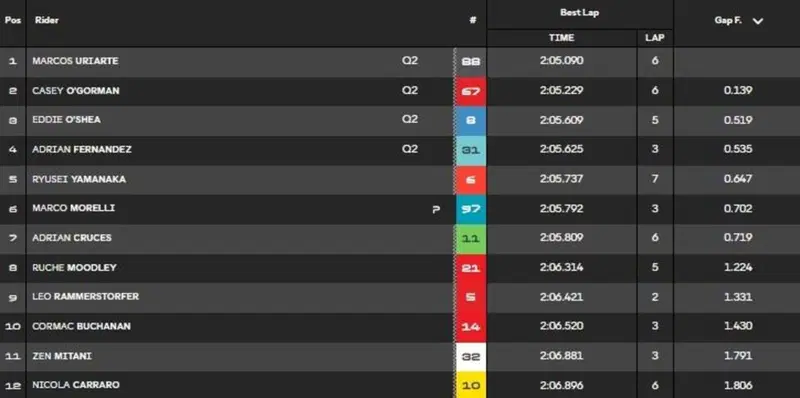Image resolution: width=800 pixels, height=398 pixels.
Task: Click the Rider column header
Action: tap(46, 20)
